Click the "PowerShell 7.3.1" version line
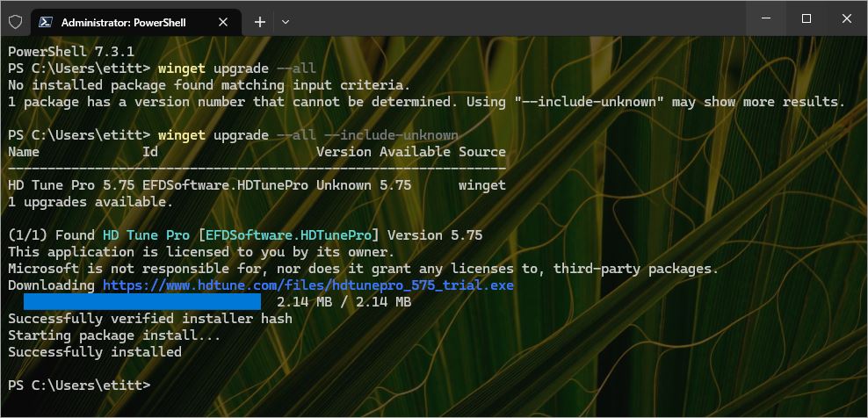 tap(70, 52)
